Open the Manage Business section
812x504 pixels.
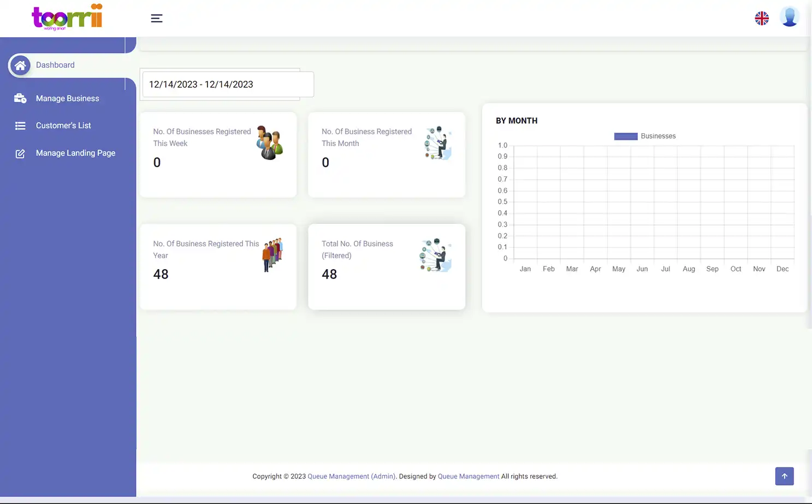click(x=67, y=98)
